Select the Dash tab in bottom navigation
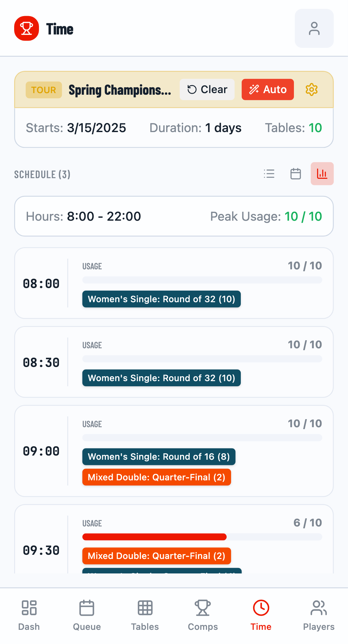 click(29, 615)
